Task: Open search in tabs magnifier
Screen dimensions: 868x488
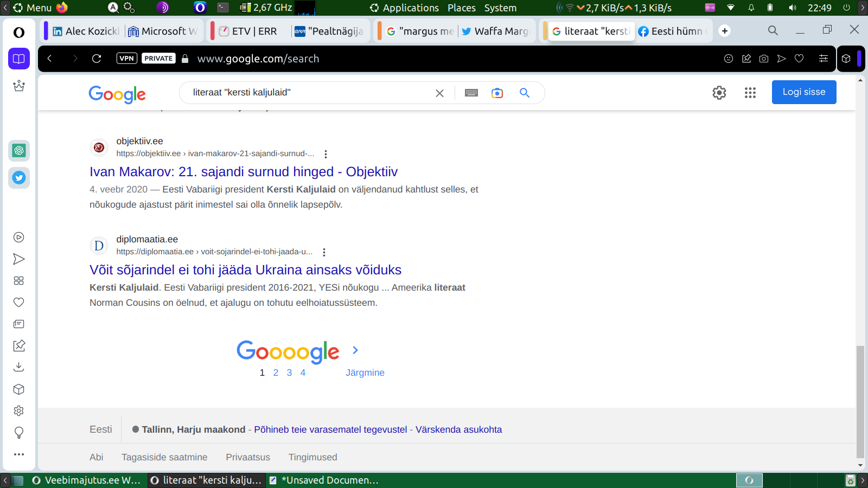Action: (x=773, y=31)
